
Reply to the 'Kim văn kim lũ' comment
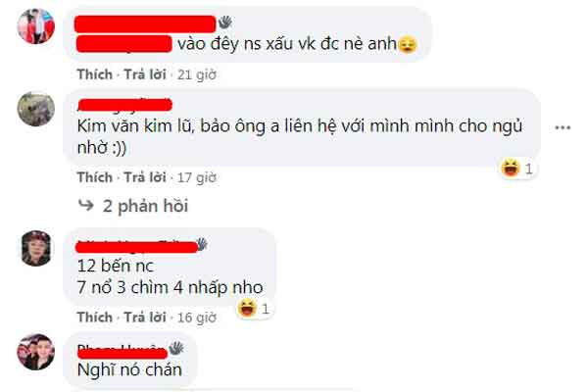(x=145, y=177)
